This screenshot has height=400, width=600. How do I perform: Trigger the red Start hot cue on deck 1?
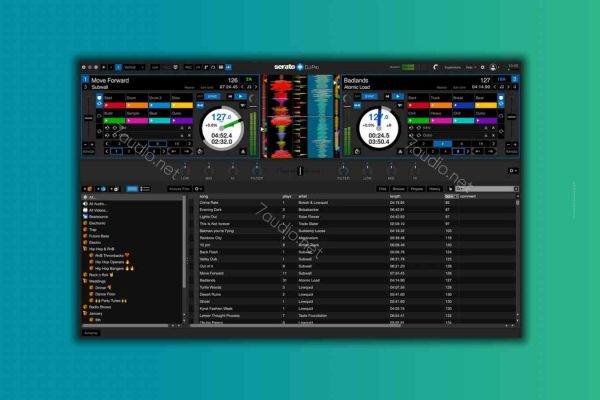click(x=114, y=105)
